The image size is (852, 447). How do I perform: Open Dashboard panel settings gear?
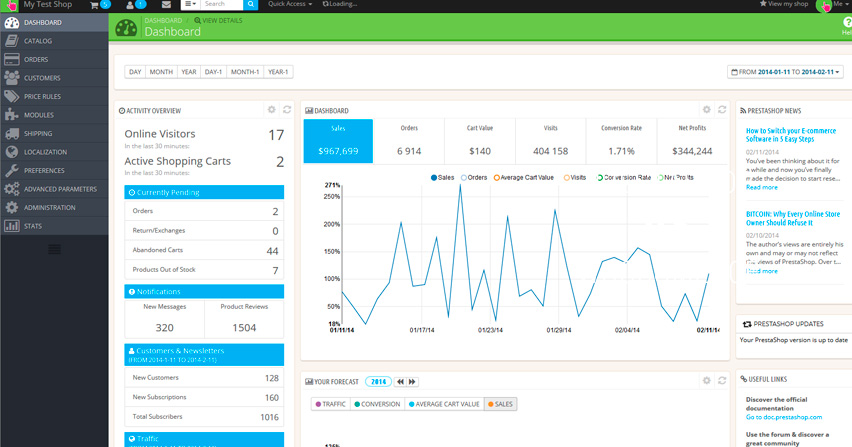tap(706, 110)
